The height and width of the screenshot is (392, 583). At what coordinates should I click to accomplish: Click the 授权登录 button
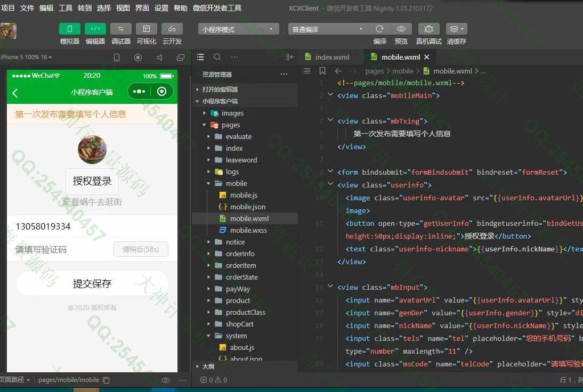(92, 181)
